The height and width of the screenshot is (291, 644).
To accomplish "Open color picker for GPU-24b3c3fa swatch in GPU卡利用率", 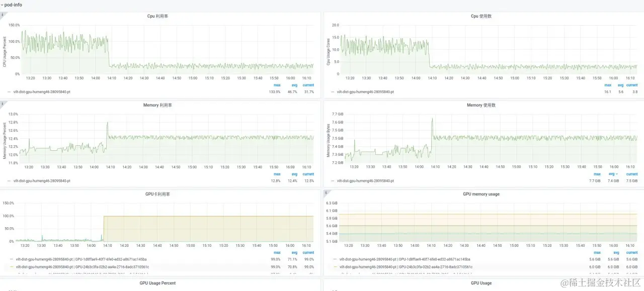I will [12, 267].
